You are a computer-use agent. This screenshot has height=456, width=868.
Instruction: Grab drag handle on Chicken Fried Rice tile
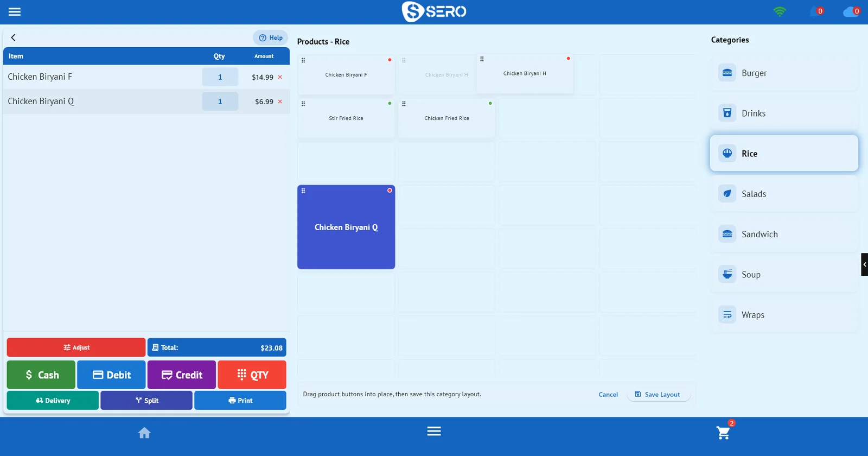pyautogui.click(x=404, y=104)
